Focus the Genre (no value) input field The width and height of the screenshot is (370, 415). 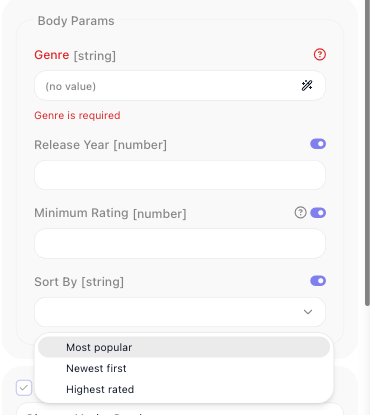pyautogui.click(x=180, y=86)
